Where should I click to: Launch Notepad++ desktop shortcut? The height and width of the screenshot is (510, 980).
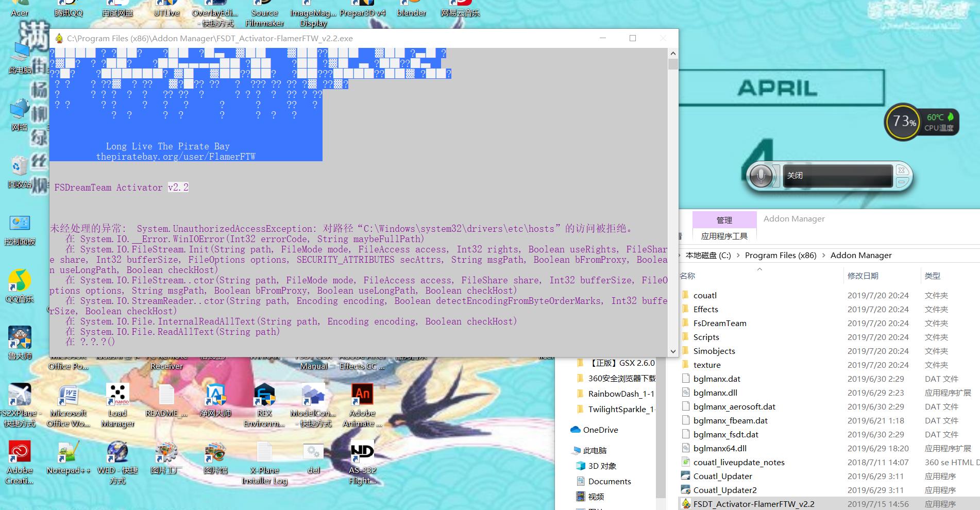click(68, 458)
